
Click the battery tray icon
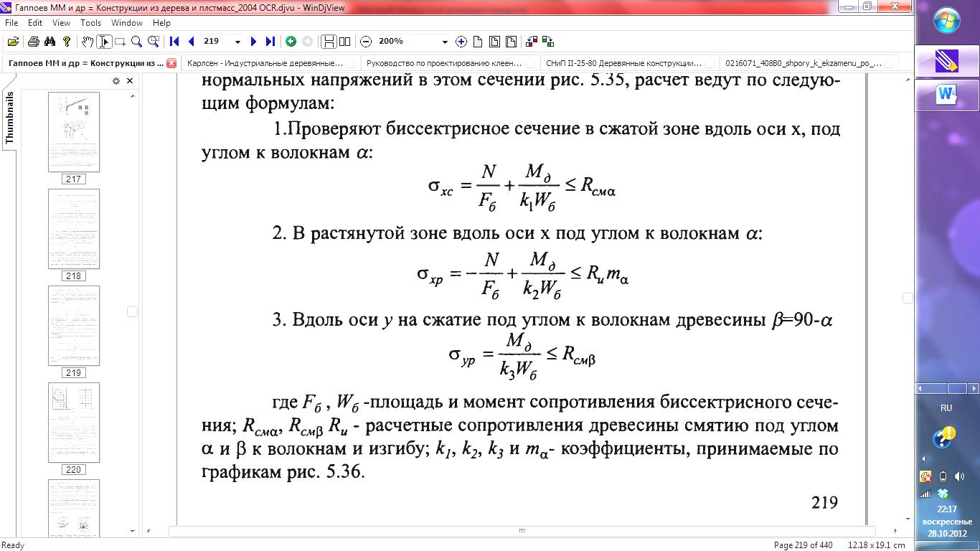943,476
